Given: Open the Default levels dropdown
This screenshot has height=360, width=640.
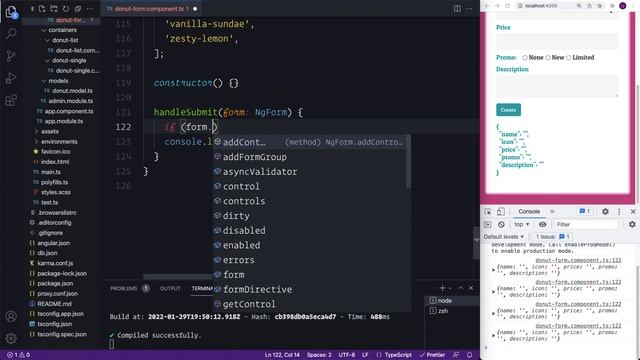Looking at the screenshot, I should pyautogui.click(x=504, y=237).
